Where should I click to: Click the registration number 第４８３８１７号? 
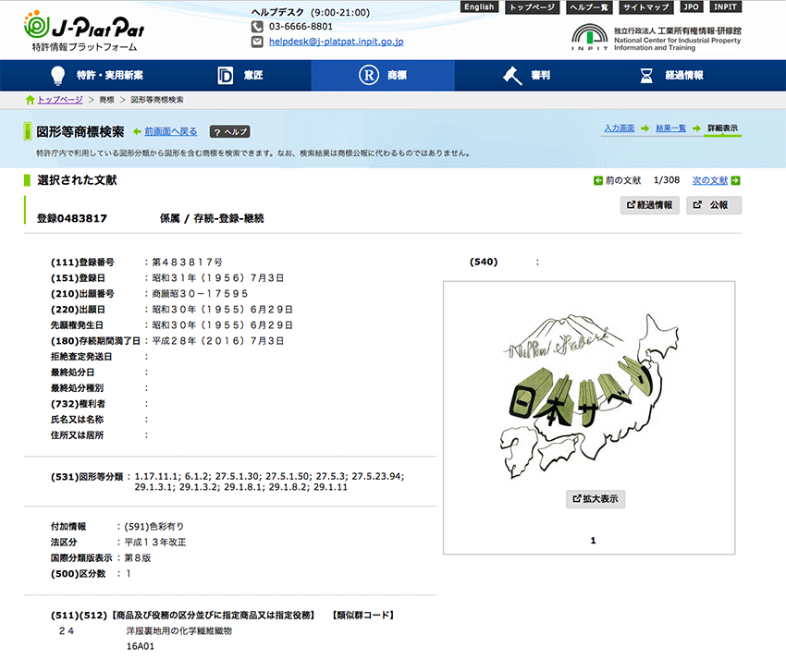187,263
